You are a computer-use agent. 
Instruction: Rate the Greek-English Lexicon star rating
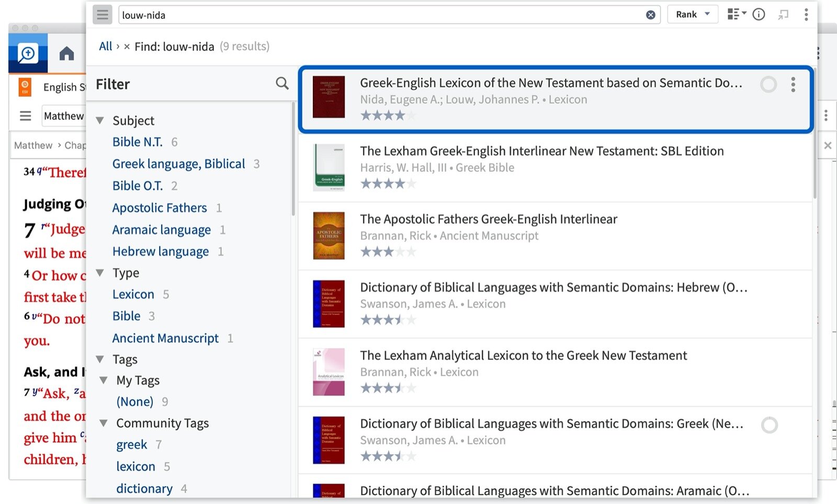388,116
